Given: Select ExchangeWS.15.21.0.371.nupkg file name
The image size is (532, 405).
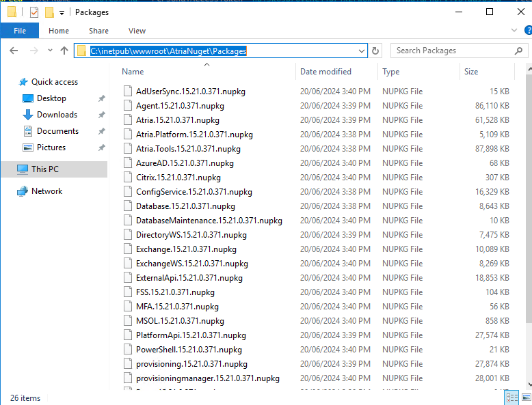Looking at the screenshot, I should pos(192,264).
